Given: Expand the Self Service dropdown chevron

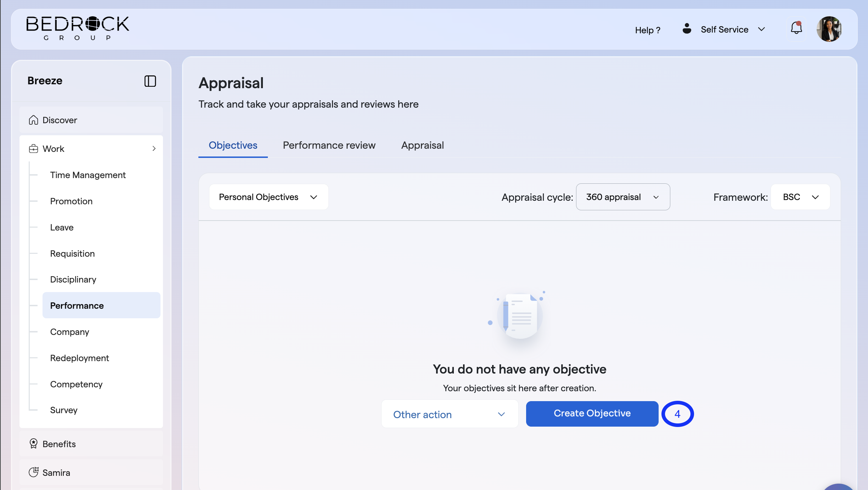Looking at the screenshot, I should pyautogui.click(x=762, y=29).
